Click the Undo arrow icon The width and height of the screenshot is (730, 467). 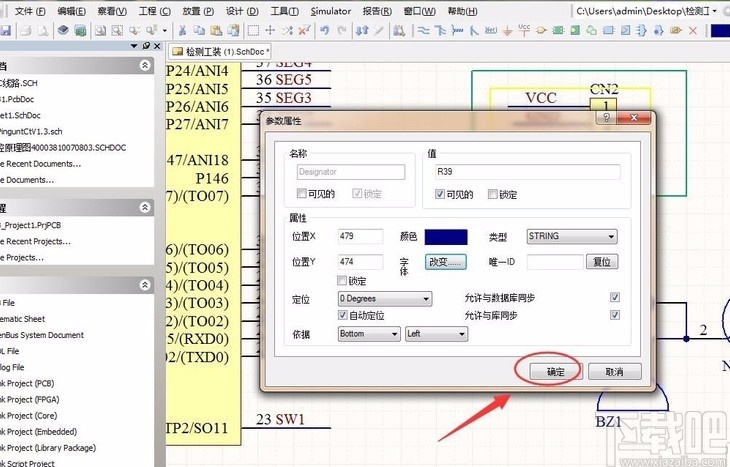pos(324,31)
